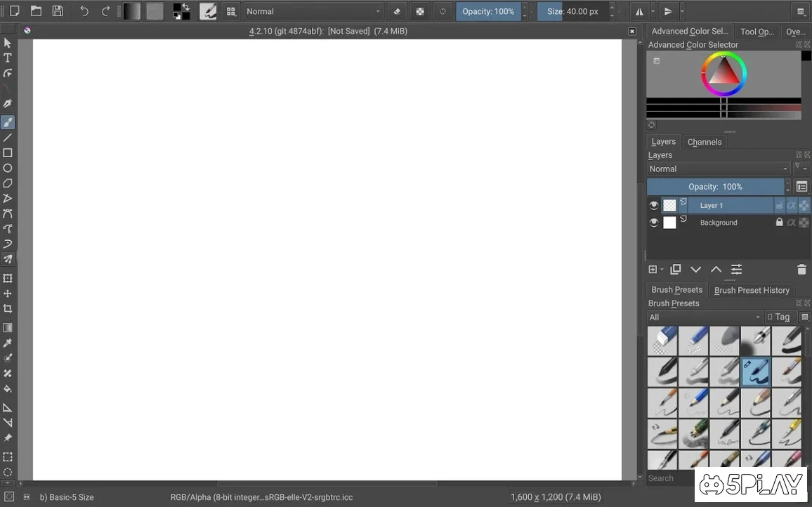
Task: Duplicate the current layer
Action: (675, 270)
